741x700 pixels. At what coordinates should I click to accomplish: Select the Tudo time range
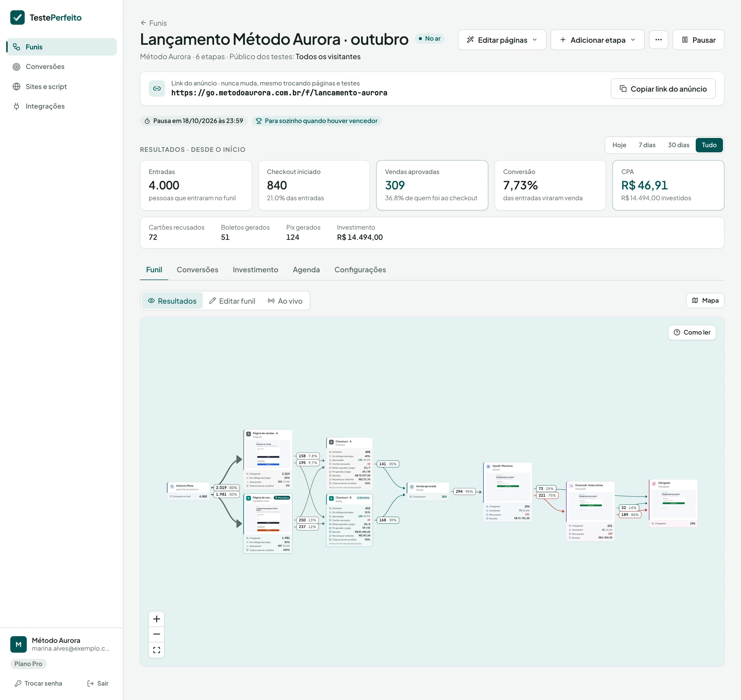pos(709,145)
